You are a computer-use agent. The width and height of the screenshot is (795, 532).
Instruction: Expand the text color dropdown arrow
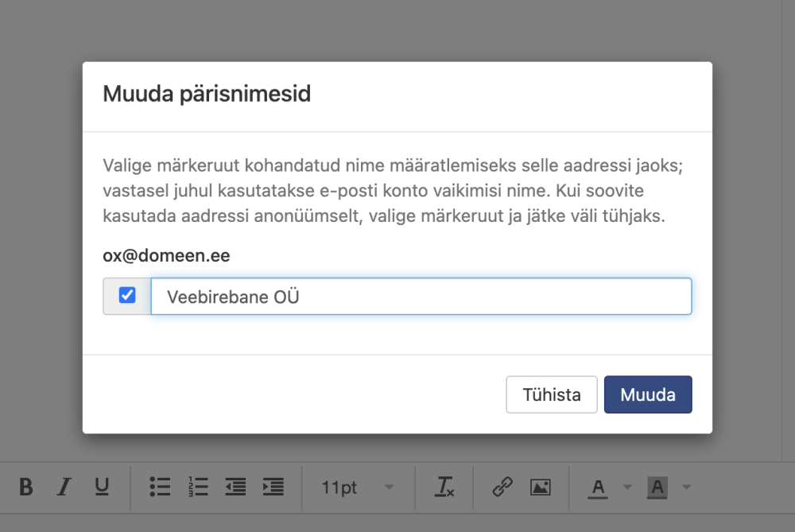(x=626, y=487)
